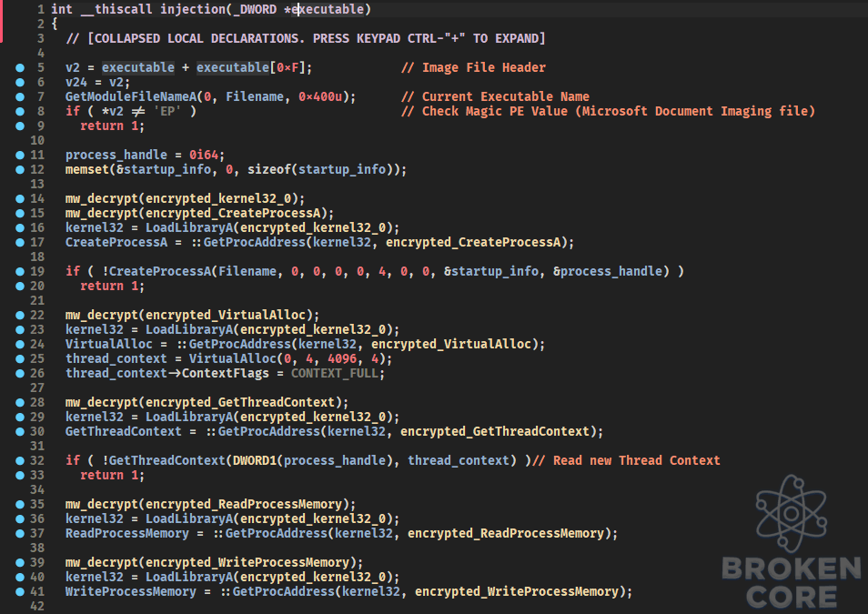Toggle the breakpoint dot on line 5
Image resolution: width=868 pixels, height=614 pixels.
[x=20, y=67]
